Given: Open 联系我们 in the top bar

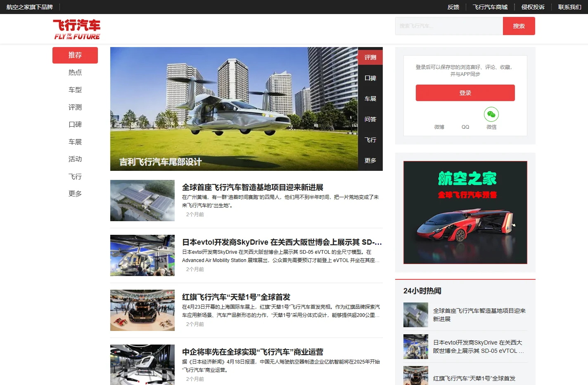Looking at the screenshot, I should 569,7.
